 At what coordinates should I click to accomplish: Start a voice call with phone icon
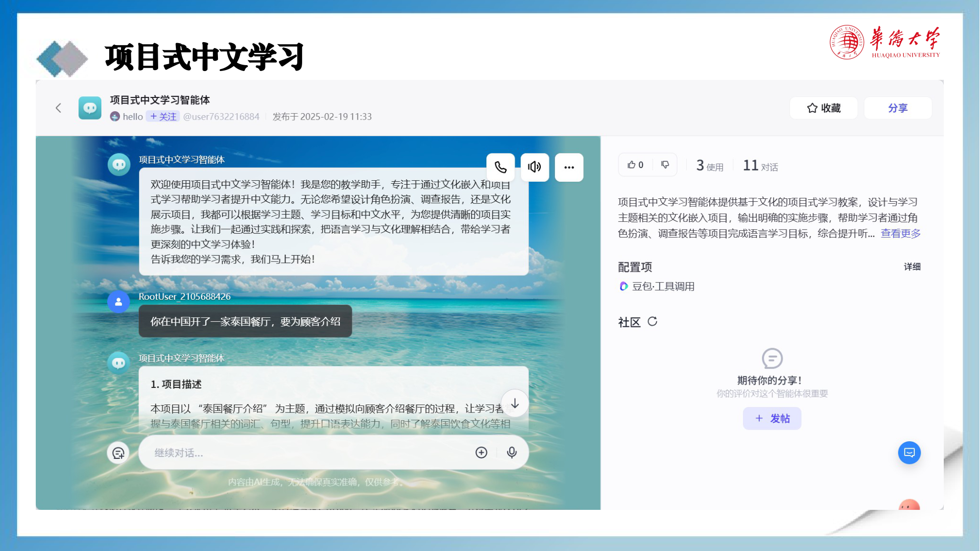[x=500, y=167]
